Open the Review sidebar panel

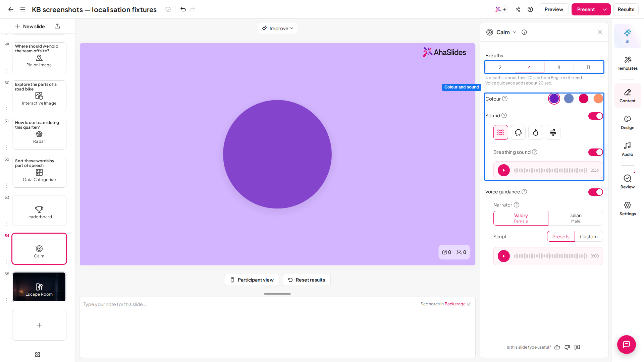[x=627, y=182]
